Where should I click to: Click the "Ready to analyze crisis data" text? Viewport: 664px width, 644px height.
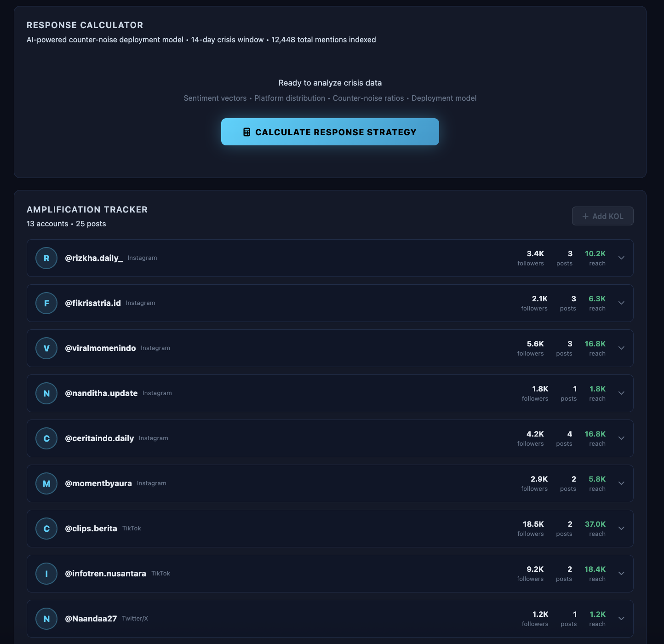pyautogui.click(x=330, y=83)
